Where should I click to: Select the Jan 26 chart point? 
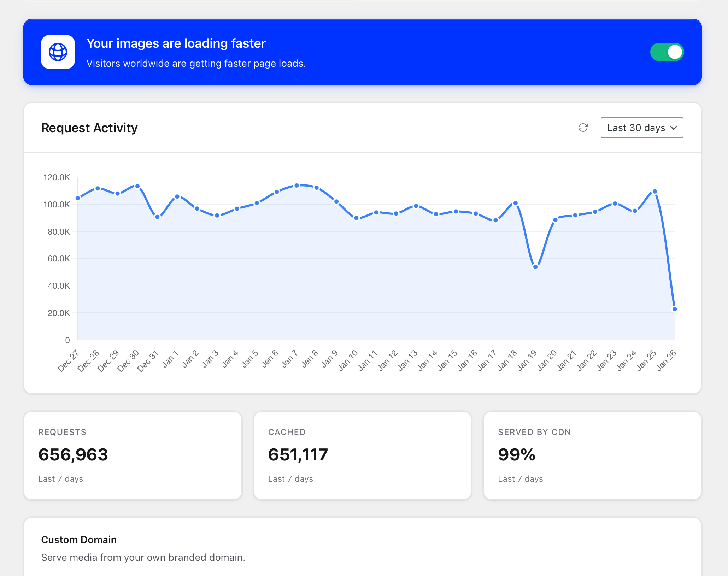click(x=674, y=309)
